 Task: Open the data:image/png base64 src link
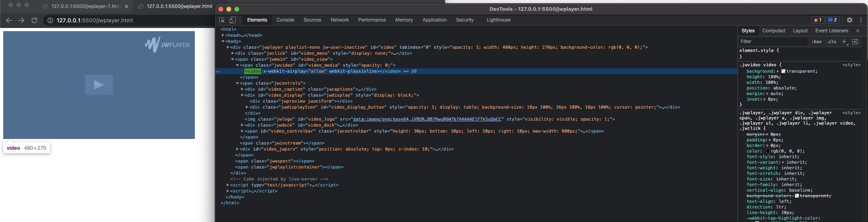pyautogui.click(x=427, y=119)
